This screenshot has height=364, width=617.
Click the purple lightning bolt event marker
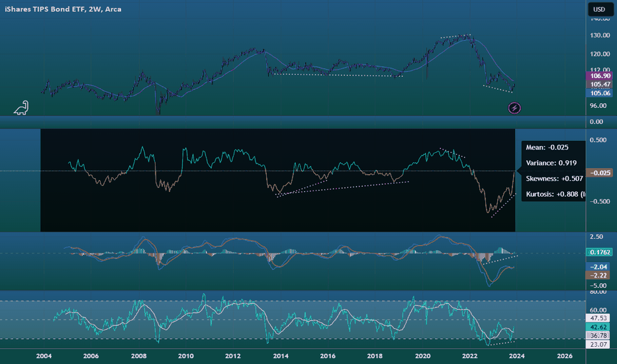click(x=514, y=108)
